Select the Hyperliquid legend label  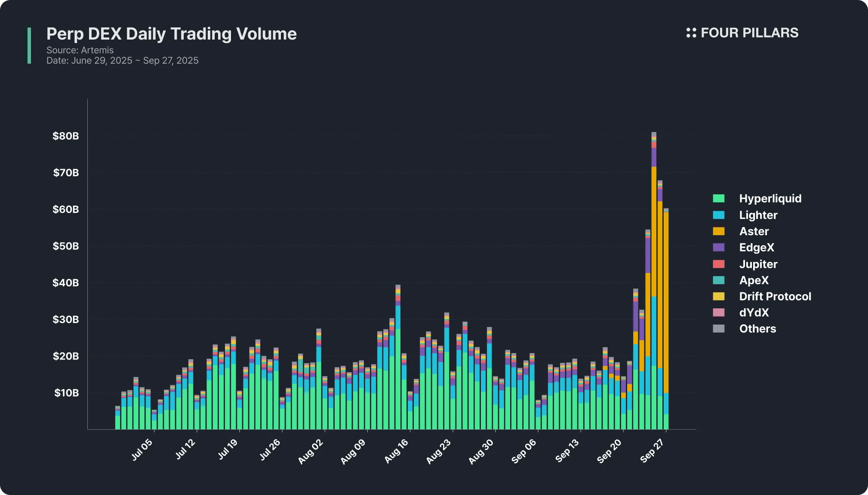[x=770, y=198]
